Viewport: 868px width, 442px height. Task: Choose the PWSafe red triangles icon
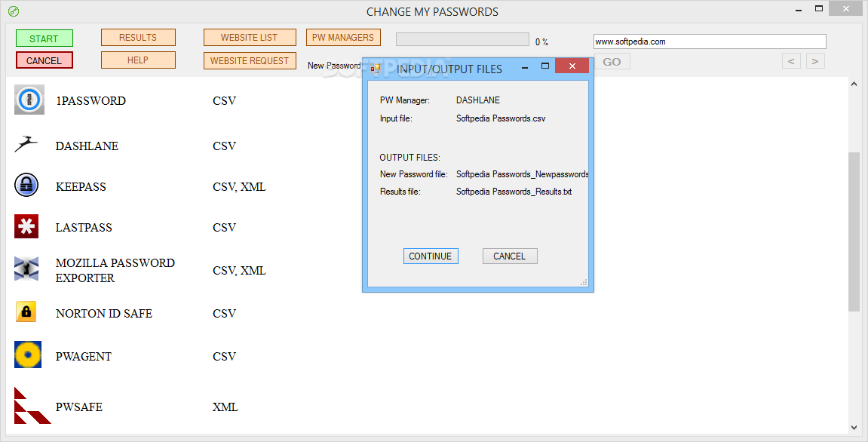pyautogui.click(x=32, y=406)
